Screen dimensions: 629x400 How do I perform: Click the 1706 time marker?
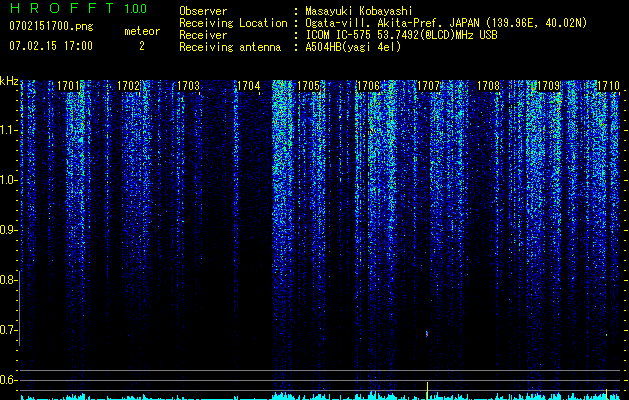pyautogui.click(x=368, y=86)
